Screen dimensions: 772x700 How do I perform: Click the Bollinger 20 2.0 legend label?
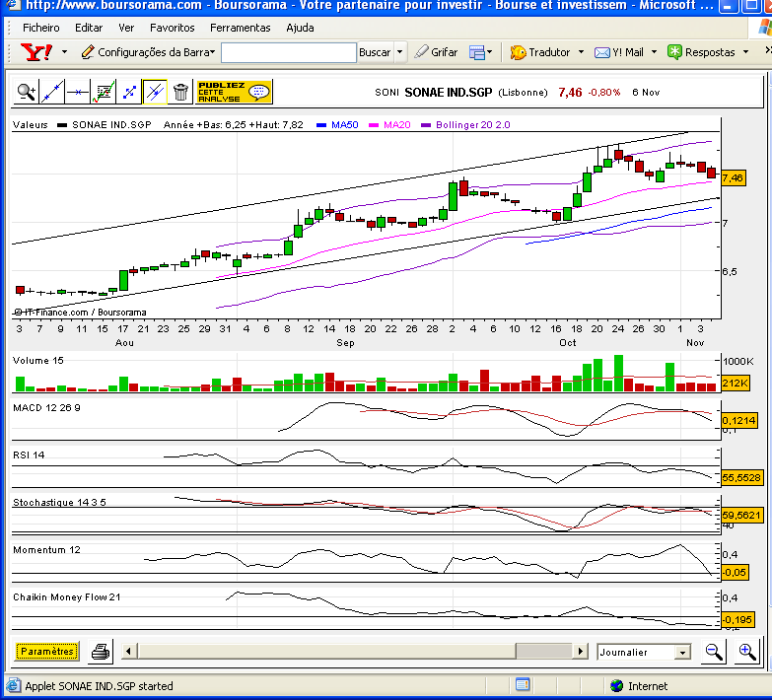pyautogui.click(x=472, y=124)
